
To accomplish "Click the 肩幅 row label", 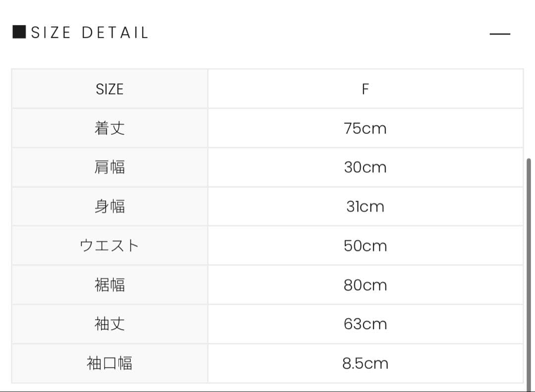I will 109,168.
